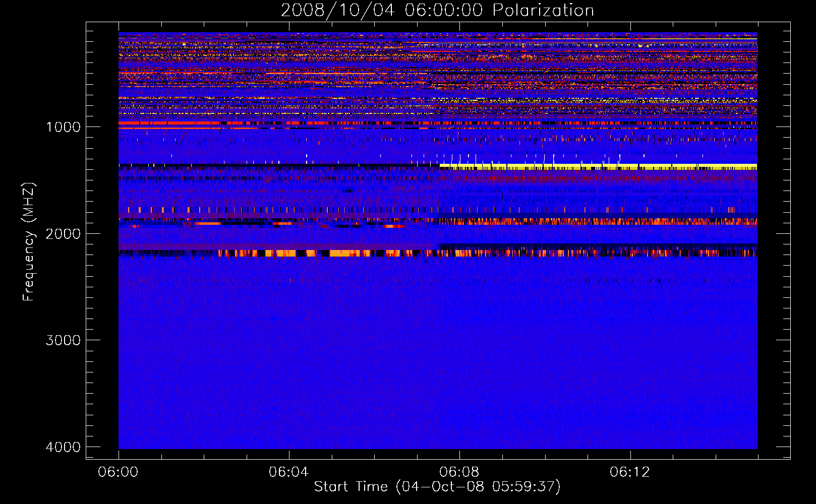
Task: Click the 2000 frequency tick label
Action: coord(63,234)
